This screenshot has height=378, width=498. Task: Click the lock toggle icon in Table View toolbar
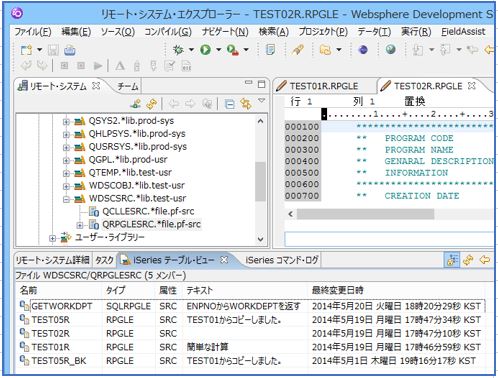coord(452,260)
